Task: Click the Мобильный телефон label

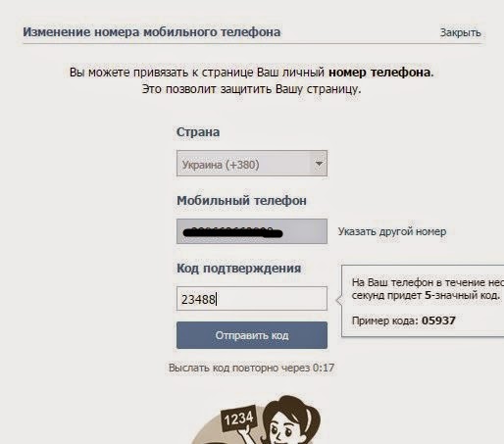Action: click(241, 200)
